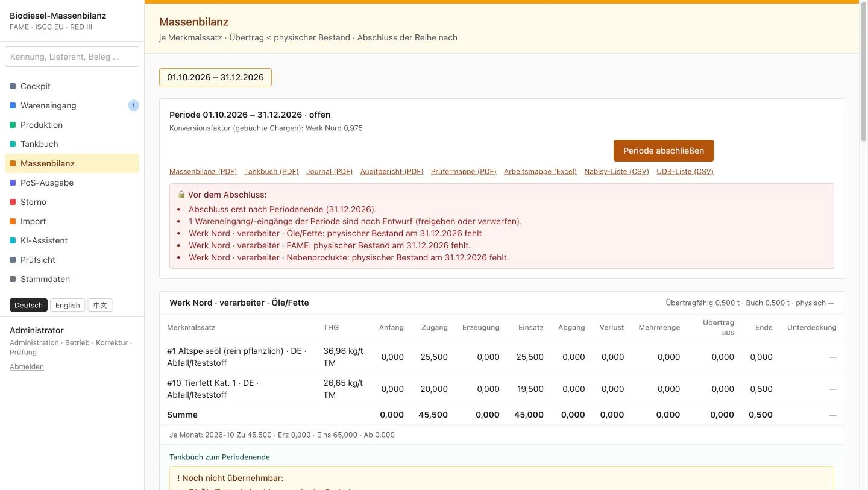868x490 pixels.
Task: Click the Stammdaten square icon
Action: (x=13, y=279)
